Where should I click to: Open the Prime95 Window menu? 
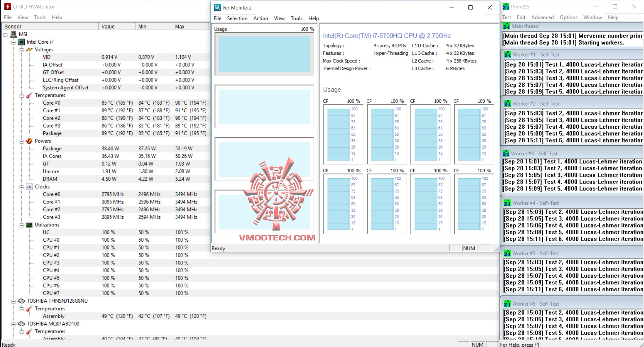(x=593, y=17)
